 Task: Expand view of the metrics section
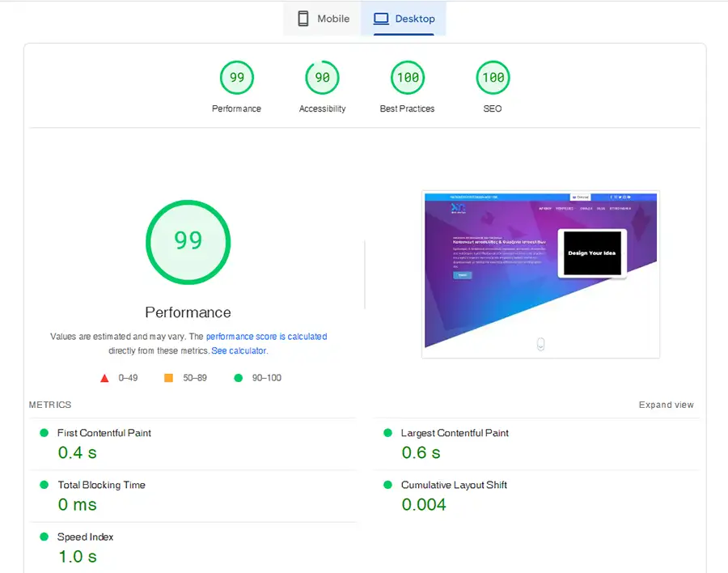[666, 405]
